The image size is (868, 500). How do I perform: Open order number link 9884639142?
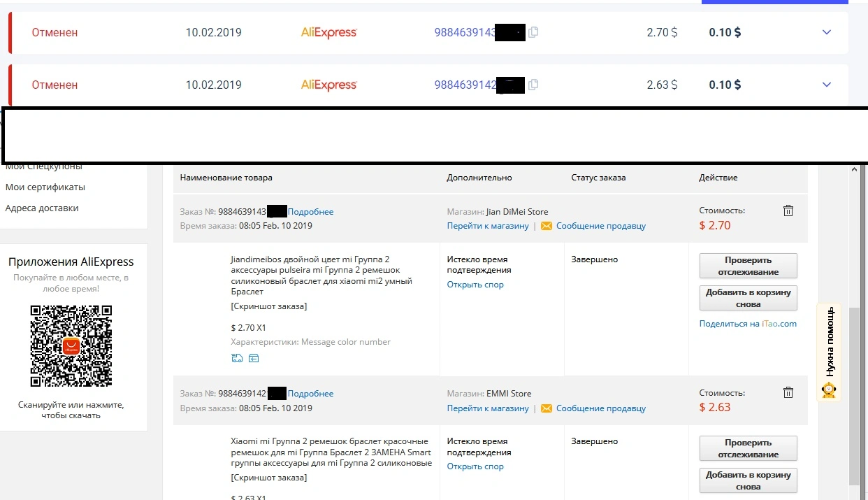click(x=465, y=85)
